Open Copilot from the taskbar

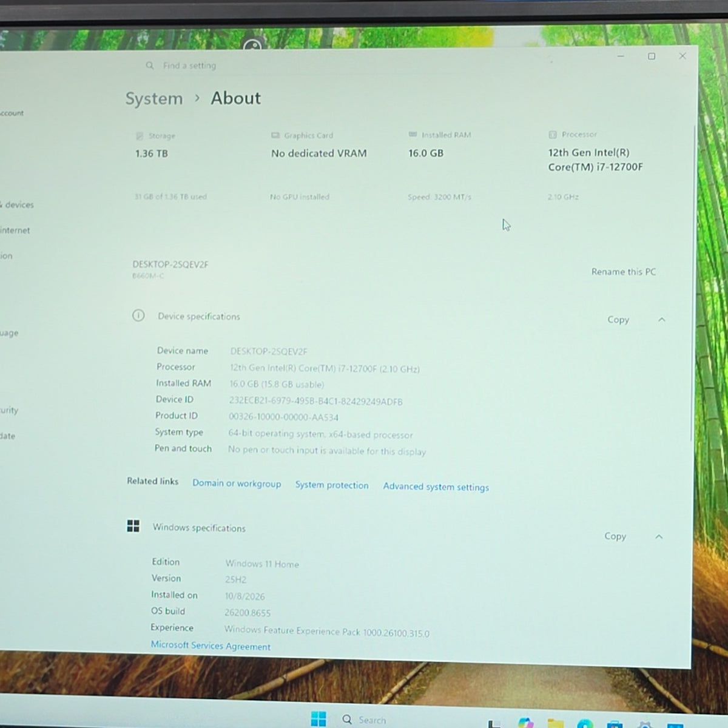tap(526, 723)
